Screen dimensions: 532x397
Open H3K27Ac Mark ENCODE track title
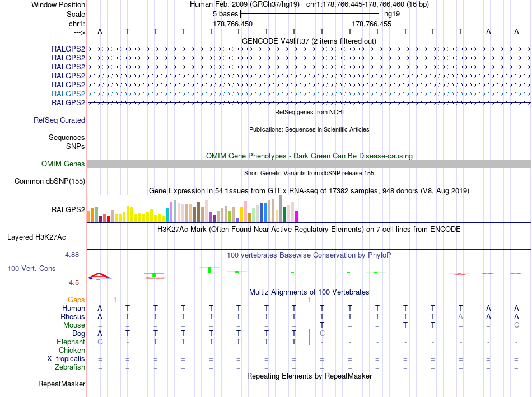(309, 230)
